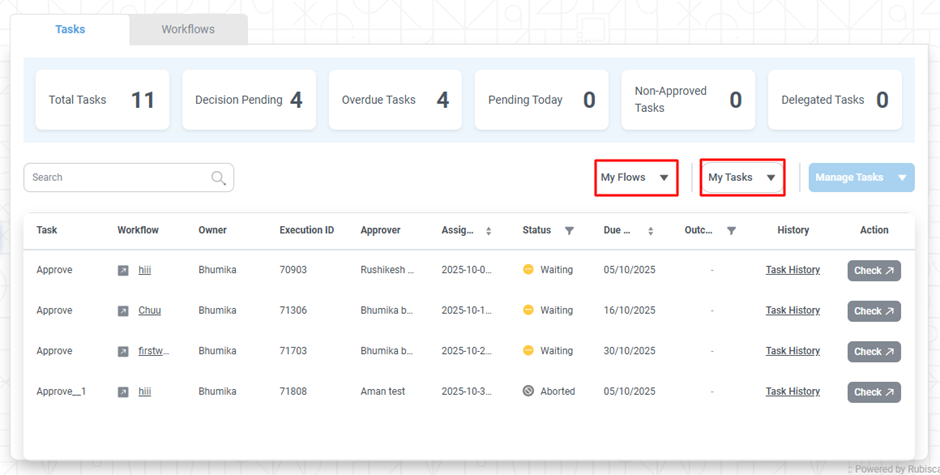940x475 pixels.
Task: Sort by Assigned column arrows
Action: click(488, 231)
